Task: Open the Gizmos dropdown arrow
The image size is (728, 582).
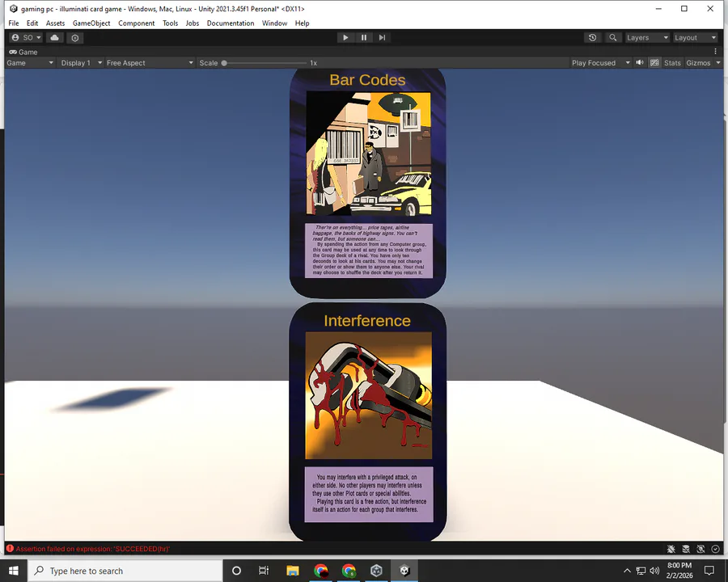Action: (x=717, y=63)
